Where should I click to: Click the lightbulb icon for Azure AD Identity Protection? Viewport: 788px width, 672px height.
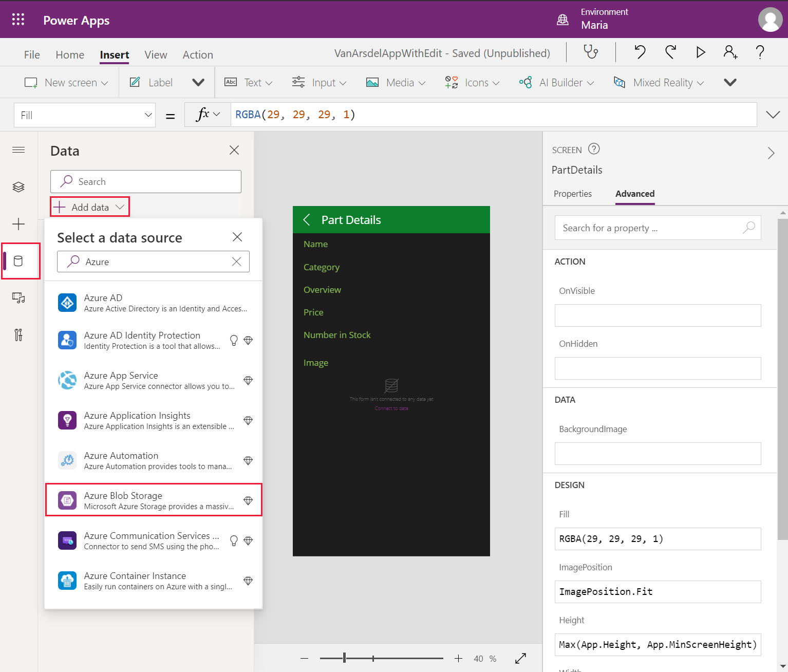tap(234, 341)
